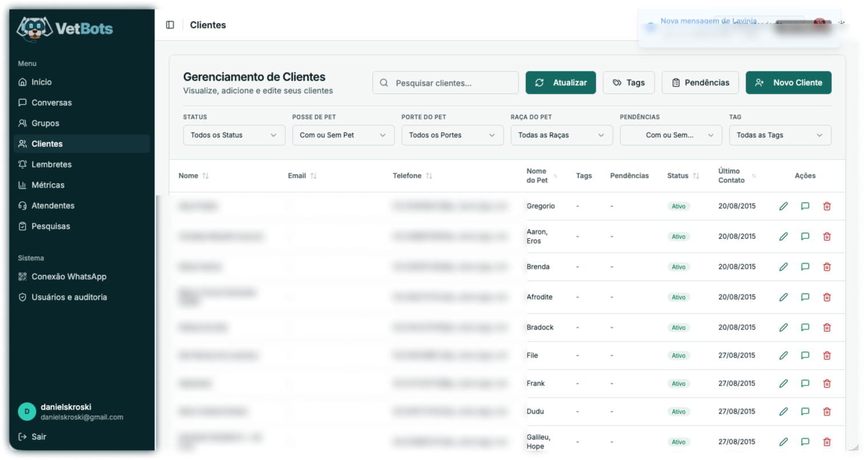This screenshot has height=460, width=868.
Task: Focus the Pesquisar clientes search field
Action: [445, 82]
